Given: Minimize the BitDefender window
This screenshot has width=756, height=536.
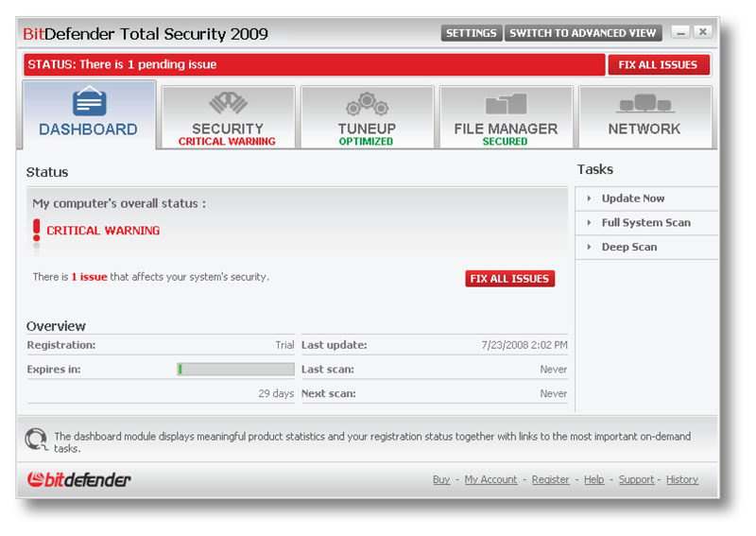Looking at the screenshot, I should click(x=680, y=32).
